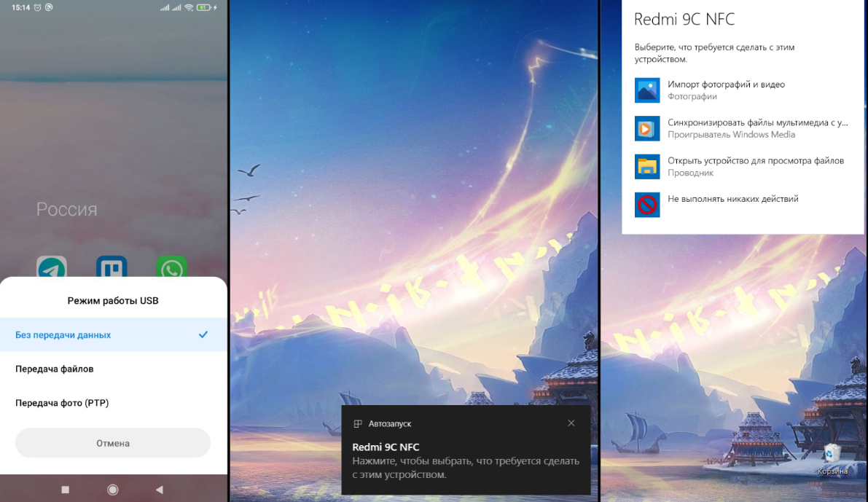This screenshot has width=868, height=502.
Task: Tap the back triangle navigation button
Action: click(160, 490)
